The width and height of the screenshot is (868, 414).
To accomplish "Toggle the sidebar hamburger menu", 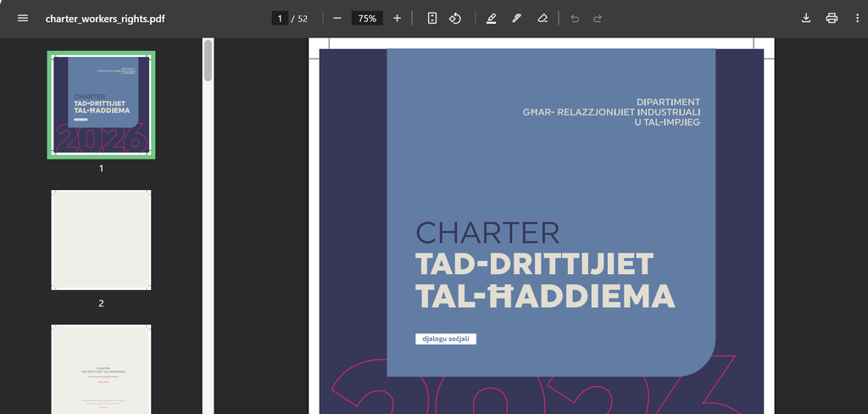I will click(x=23, y=19).
